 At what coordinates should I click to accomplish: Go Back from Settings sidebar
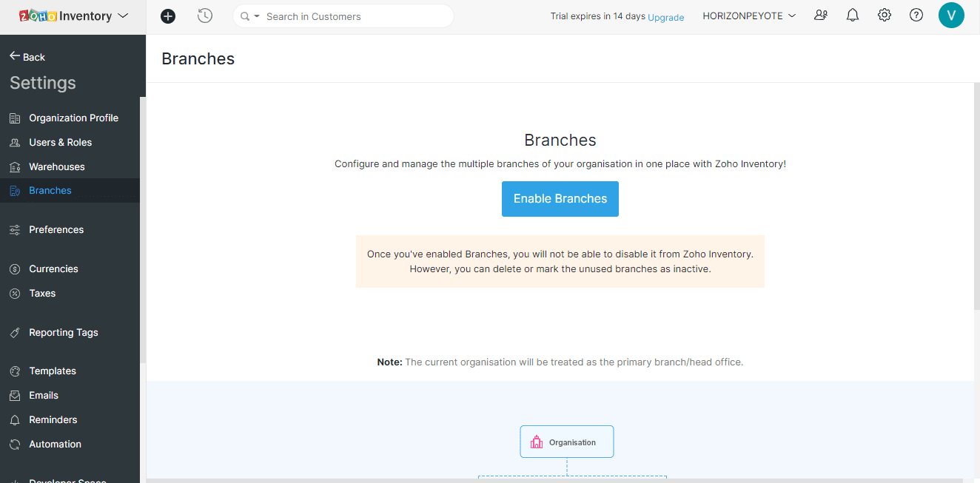pyautogui.click(x=27, y=57)
